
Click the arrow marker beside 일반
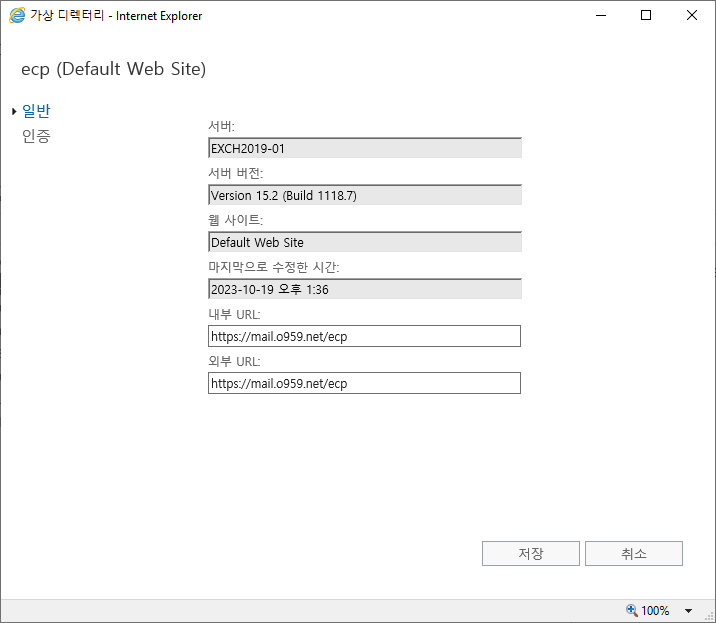tap(14, 111)
